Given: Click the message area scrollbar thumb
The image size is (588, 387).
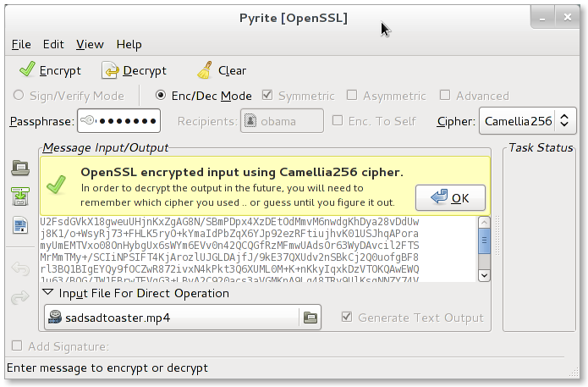Looking at the screenshot, I should [x=484, y=240].
